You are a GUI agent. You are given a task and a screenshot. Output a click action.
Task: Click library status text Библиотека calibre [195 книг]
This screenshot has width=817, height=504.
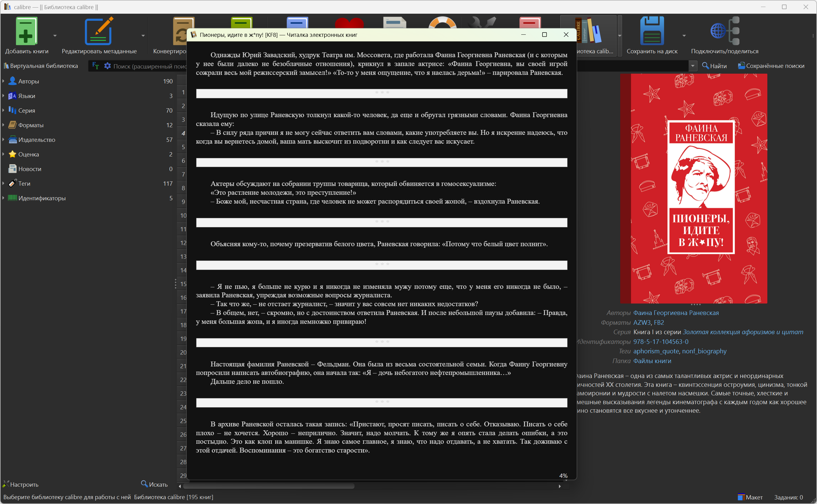pos(173,497)
